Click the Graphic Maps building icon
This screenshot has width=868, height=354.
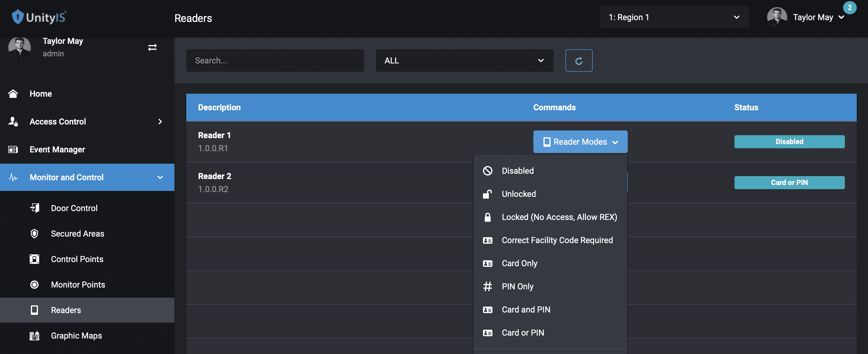34,336
